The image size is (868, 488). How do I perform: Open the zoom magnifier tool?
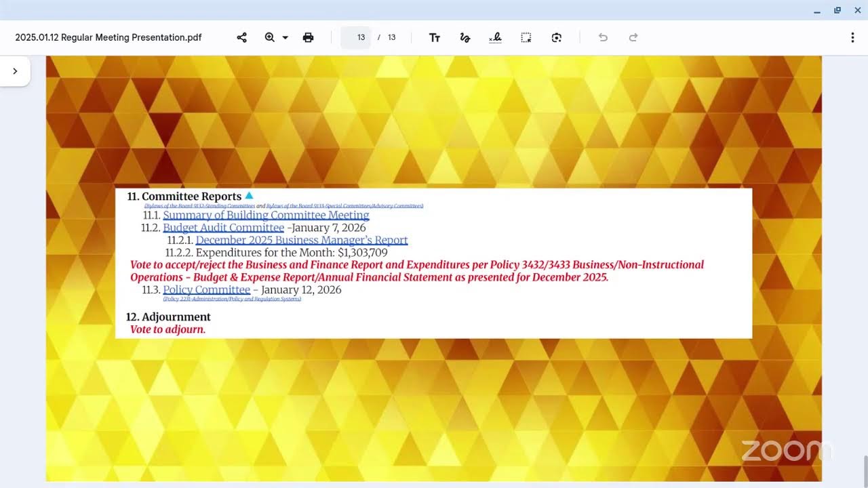pyautogui.click(x=270, y=38)
